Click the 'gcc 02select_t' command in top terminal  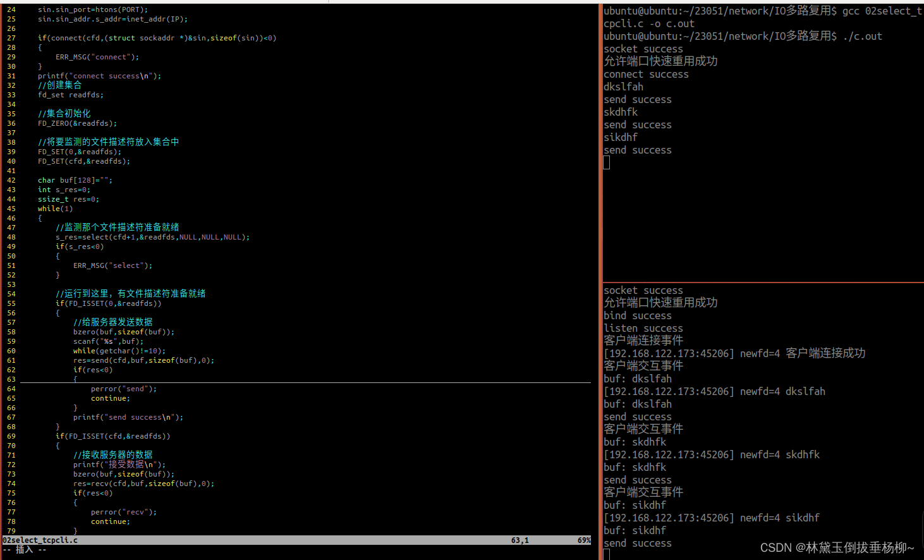[882, 11]
